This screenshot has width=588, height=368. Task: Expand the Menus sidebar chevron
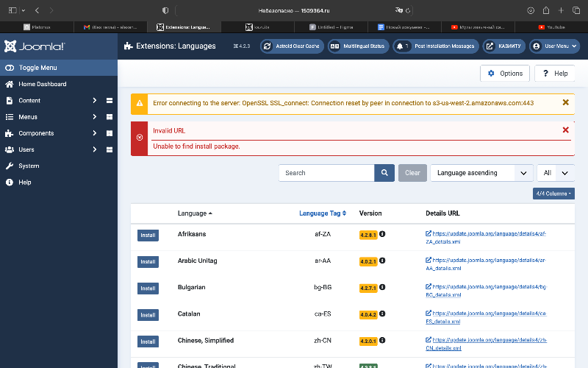pos(95,117)
